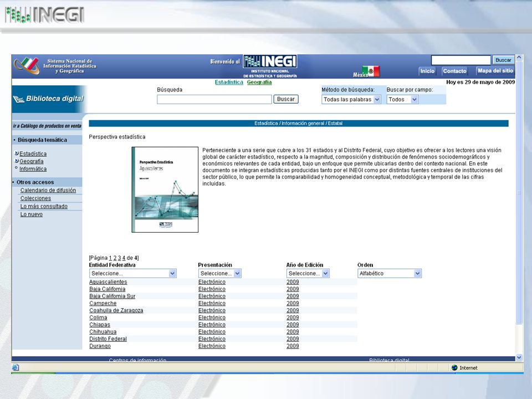Open the Baja California entry

(x=107, y=289)
